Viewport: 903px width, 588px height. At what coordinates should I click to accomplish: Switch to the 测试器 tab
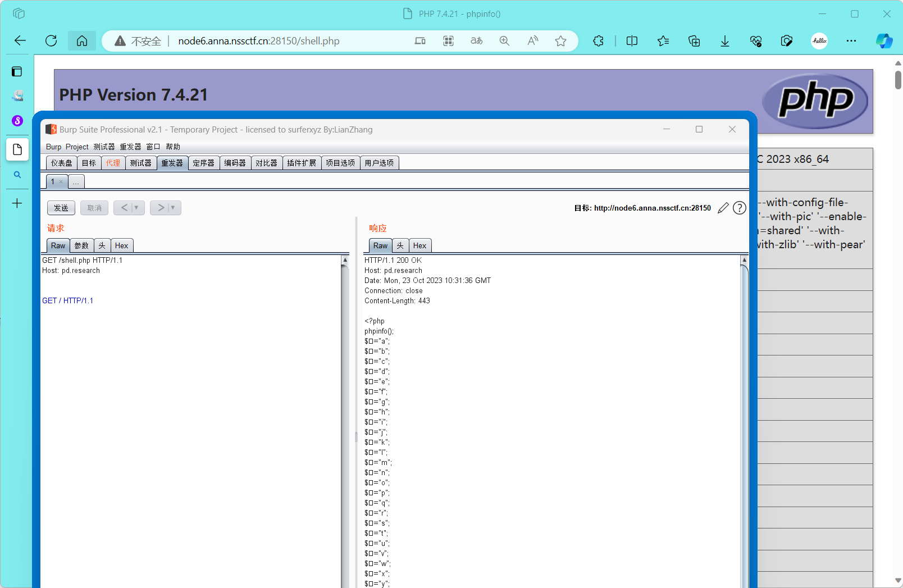[141, 163]
